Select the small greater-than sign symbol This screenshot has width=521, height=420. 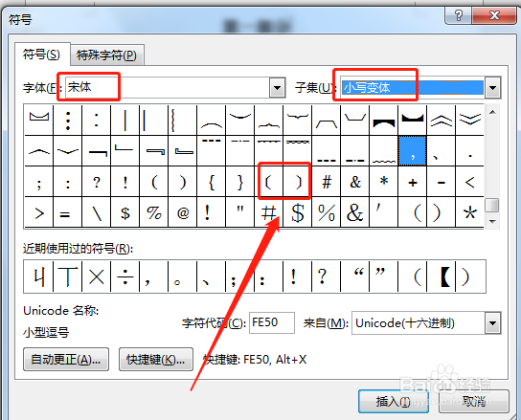click(39, 212)
